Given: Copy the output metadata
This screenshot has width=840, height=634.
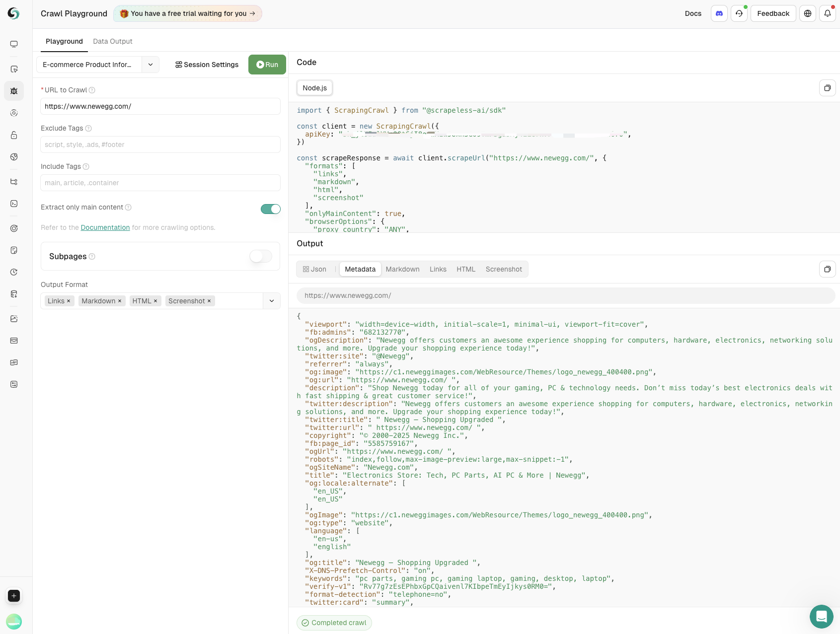Looking at the screenshot, I should (828, 269).
